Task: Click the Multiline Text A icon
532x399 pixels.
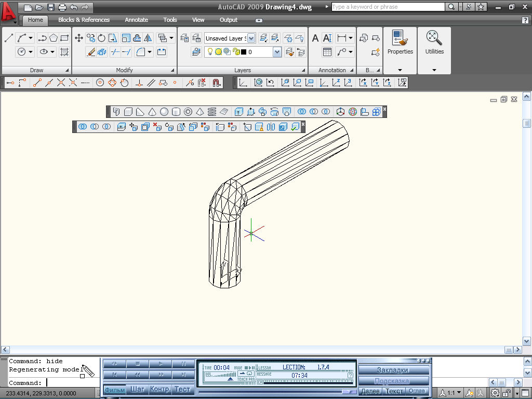Action: tap(315, 37)
